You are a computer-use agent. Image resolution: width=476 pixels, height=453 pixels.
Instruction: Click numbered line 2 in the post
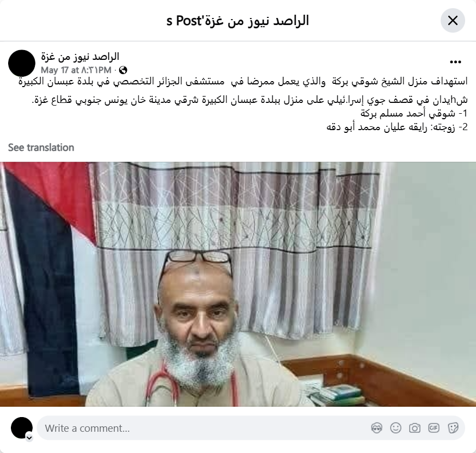coord(397,127)
